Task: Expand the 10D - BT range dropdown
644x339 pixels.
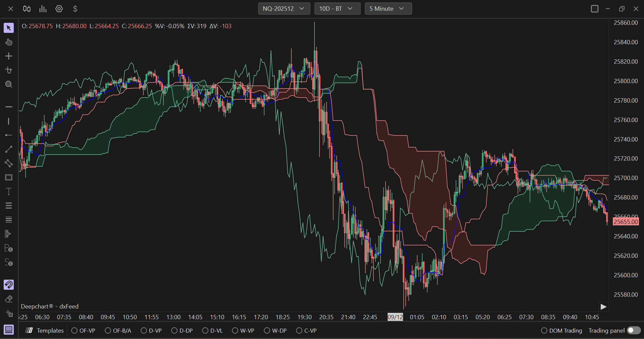Action: coord(337,9)
